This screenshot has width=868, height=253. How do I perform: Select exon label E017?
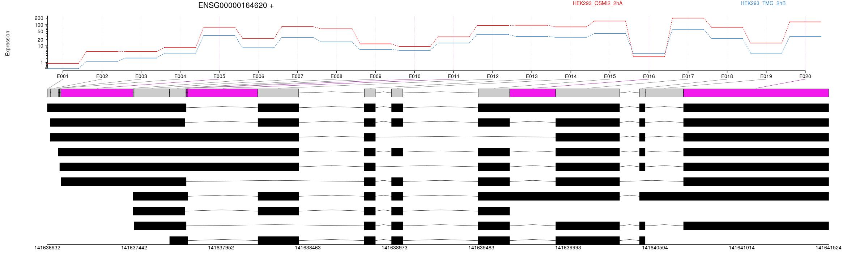point(688,76)
